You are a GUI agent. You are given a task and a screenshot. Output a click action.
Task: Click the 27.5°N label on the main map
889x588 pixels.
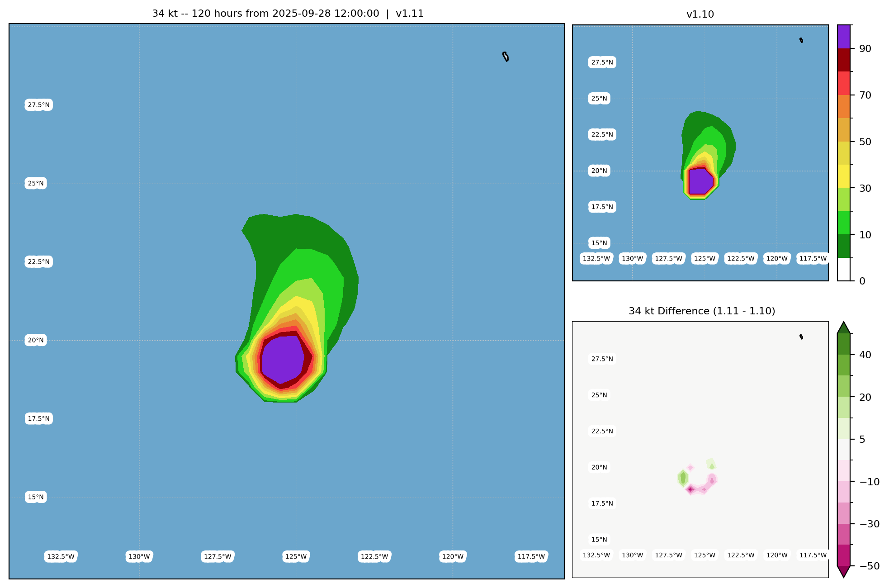pyautogui.click(x=38, y=105)
